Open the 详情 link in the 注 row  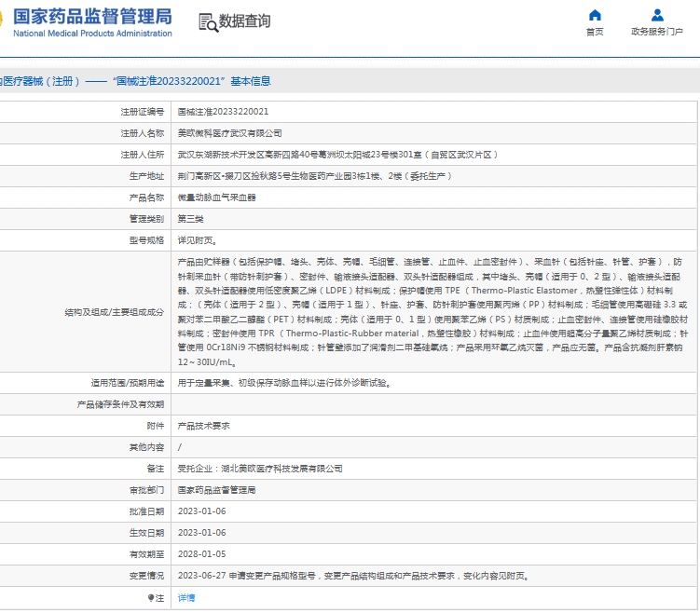pyautogui.click(x=186, y=598)
